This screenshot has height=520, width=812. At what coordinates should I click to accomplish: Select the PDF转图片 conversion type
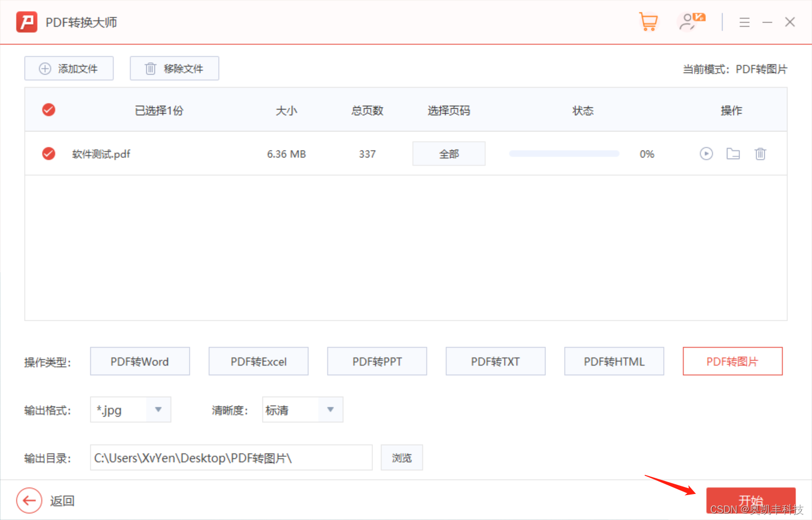(733, 361)
